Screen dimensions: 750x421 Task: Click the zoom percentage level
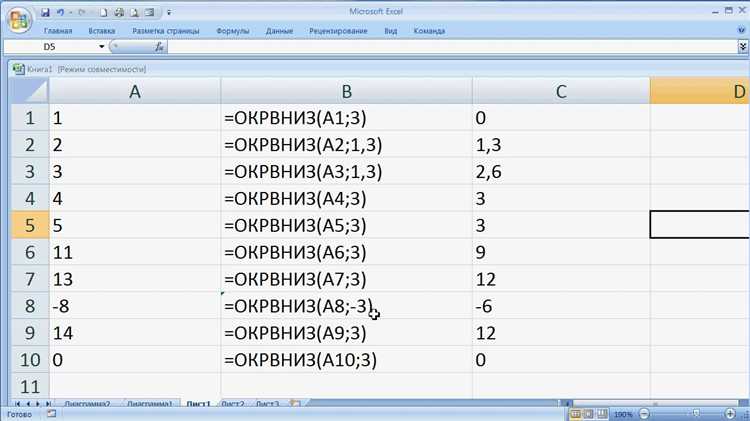623,414
